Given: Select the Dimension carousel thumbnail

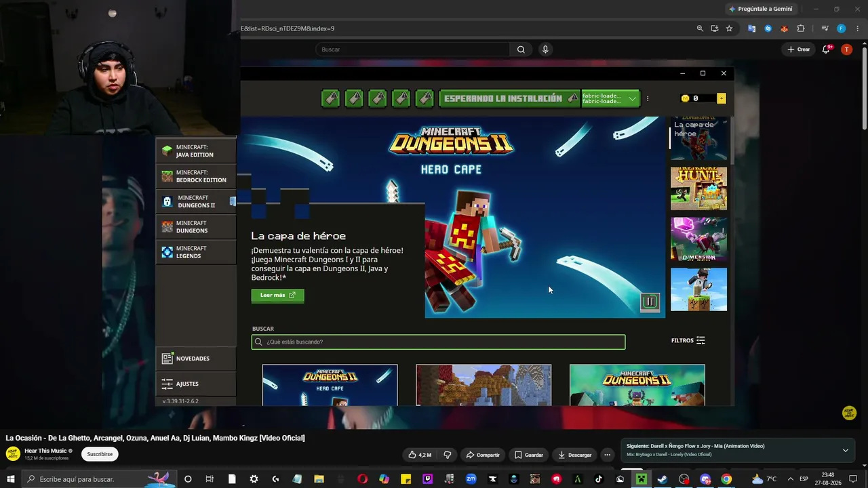Looking at the screenshot, I should click(698, 239).
